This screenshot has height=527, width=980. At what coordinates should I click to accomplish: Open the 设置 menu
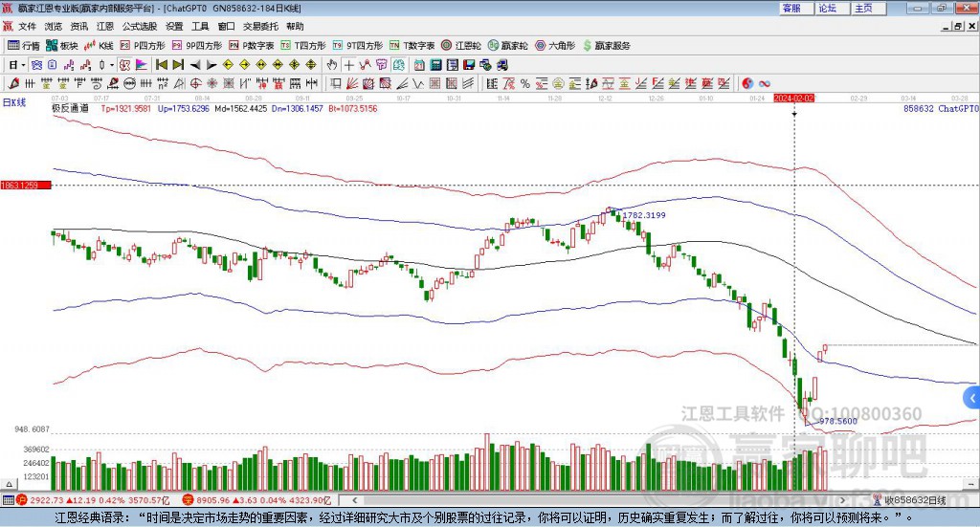point(174,26)
